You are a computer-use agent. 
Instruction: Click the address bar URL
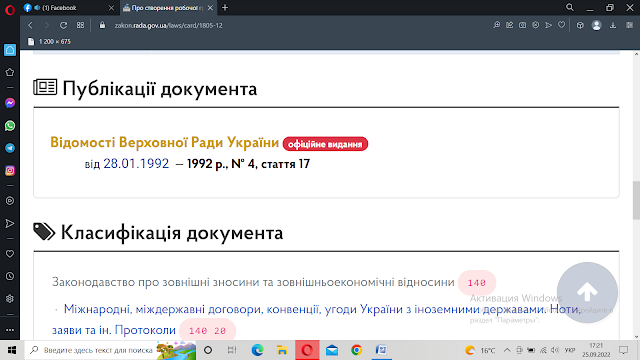169,25
